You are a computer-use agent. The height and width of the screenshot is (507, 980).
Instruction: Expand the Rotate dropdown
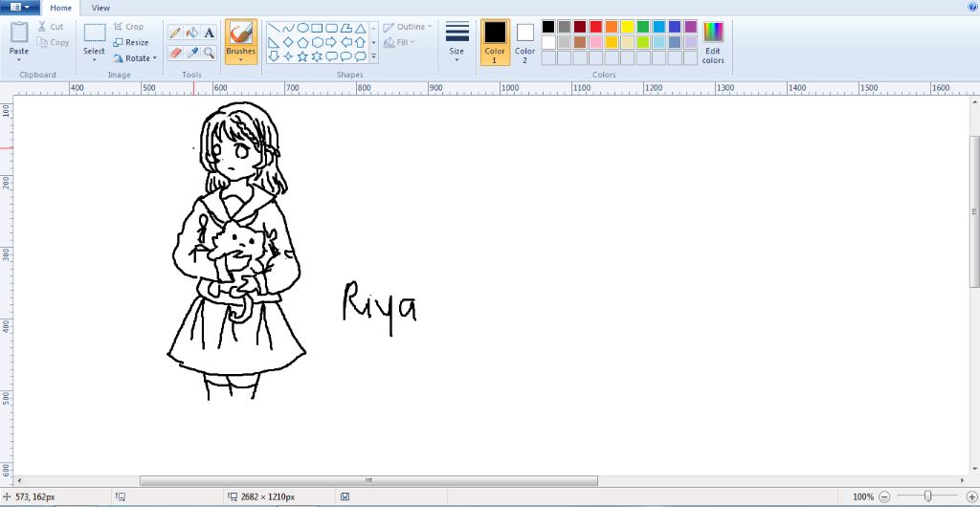coord(155,58)
